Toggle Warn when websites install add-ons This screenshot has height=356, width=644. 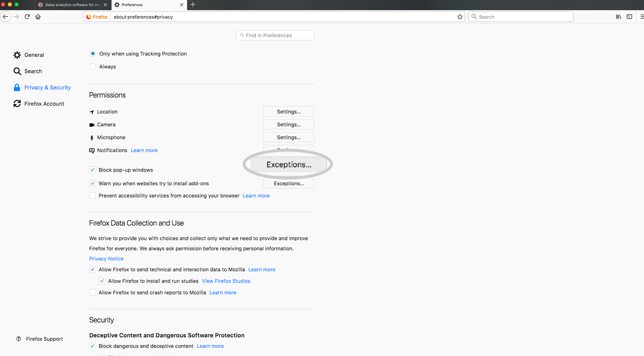pos(93,183)
